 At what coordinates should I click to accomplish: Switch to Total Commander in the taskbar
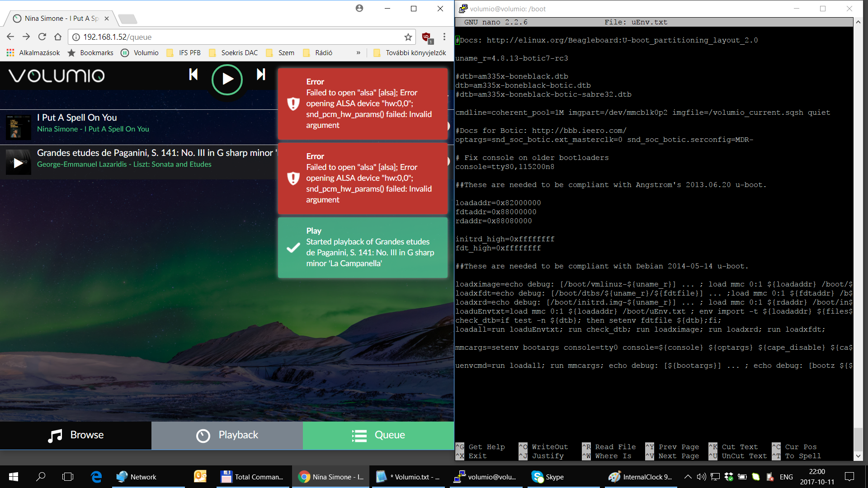pyautogui.click(x=252, y=477)
